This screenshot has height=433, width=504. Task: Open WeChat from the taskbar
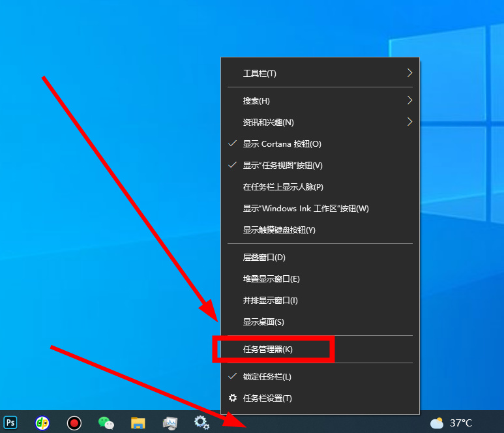106,423
